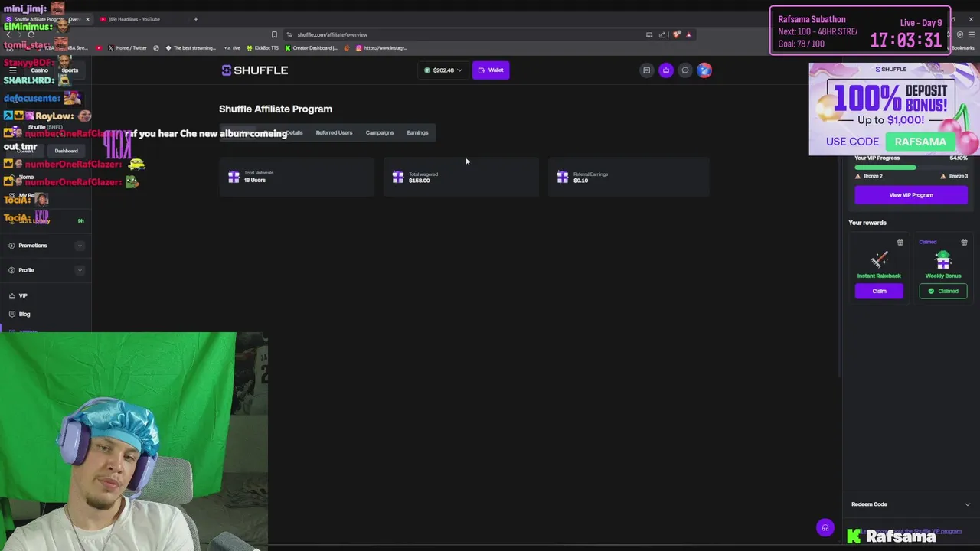Open 'The best streaming' bookmark
The image size is (980, 551).
(x=190, y=48)
